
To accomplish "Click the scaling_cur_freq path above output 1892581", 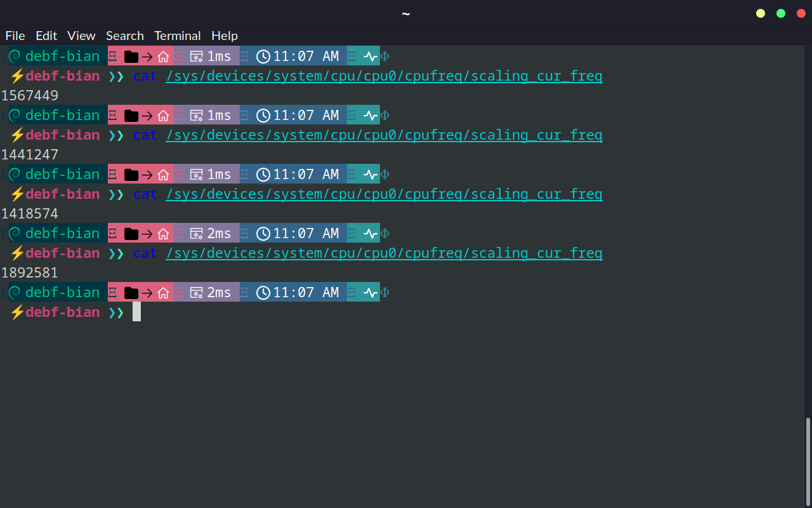I will pos(384,253).
